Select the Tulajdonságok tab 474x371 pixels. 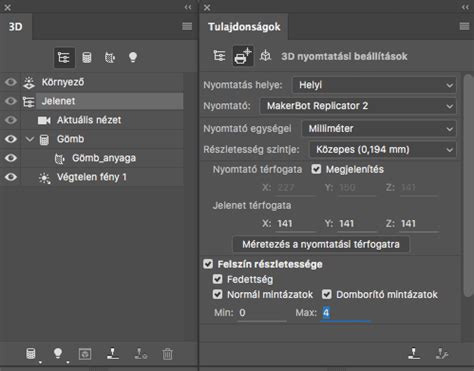[244, 27]
